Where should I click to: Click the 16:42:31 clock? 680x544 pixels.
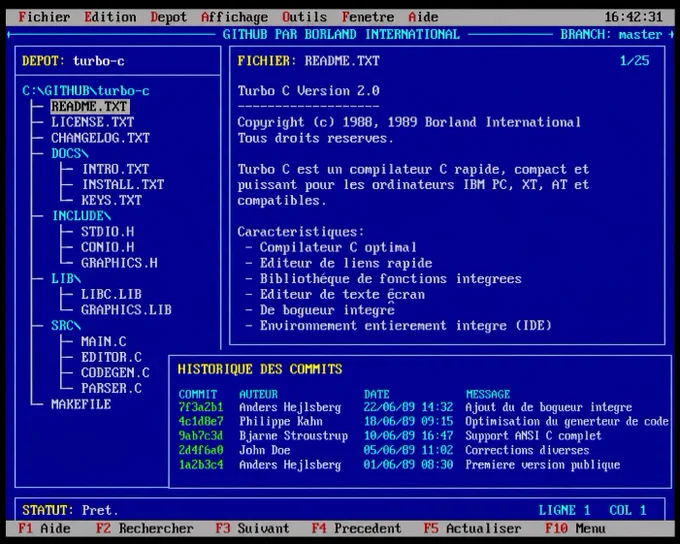(x=634, y=17)
